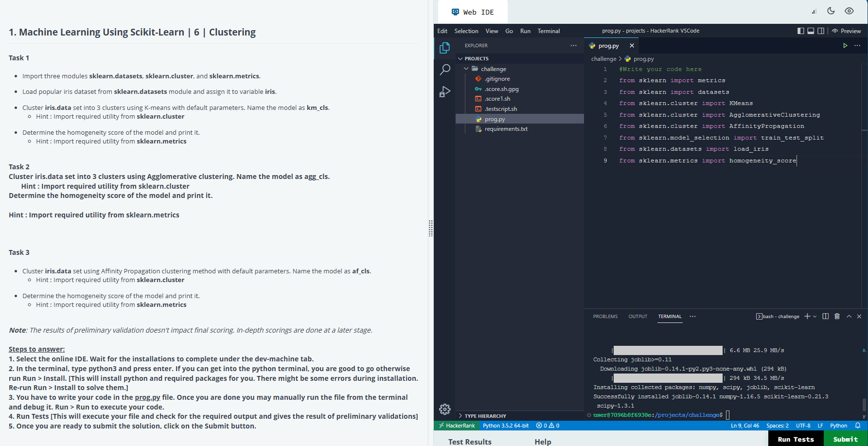Click the bash - challenge terminal label
Screen dimensions: 868x446
pos(778,316)
